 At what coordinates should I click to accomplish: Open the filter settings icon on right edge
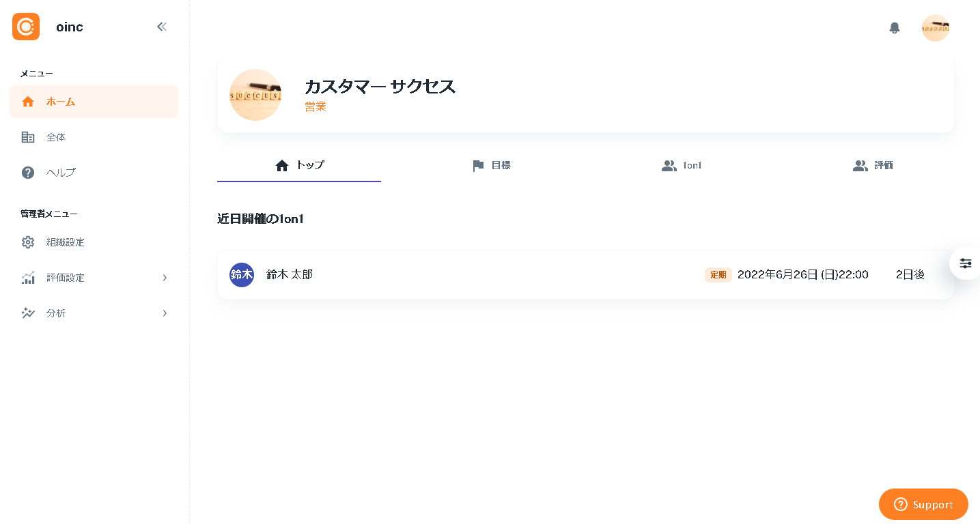(965, 263)
